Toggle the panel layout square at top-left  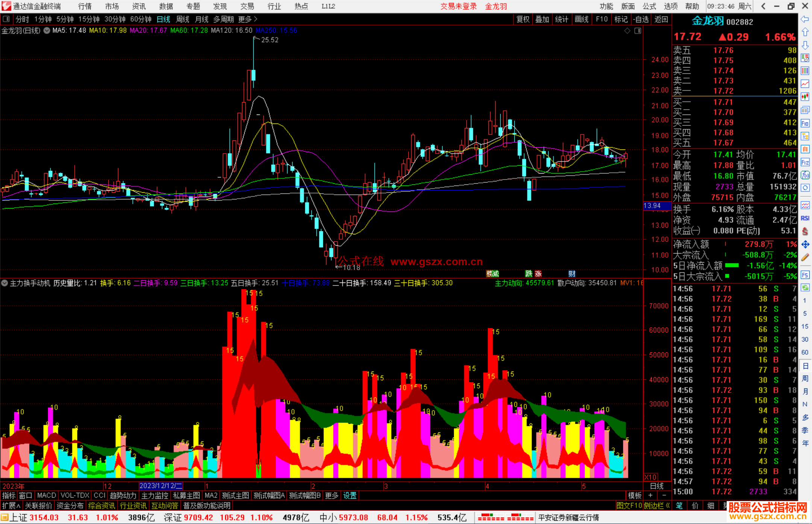pos(6,19)
